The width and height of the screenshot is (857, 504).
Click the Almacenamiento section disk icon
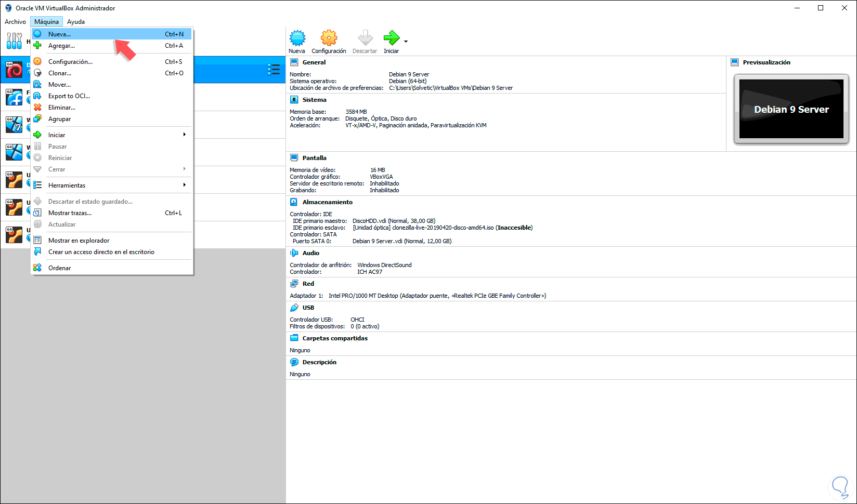pos(294,202)
